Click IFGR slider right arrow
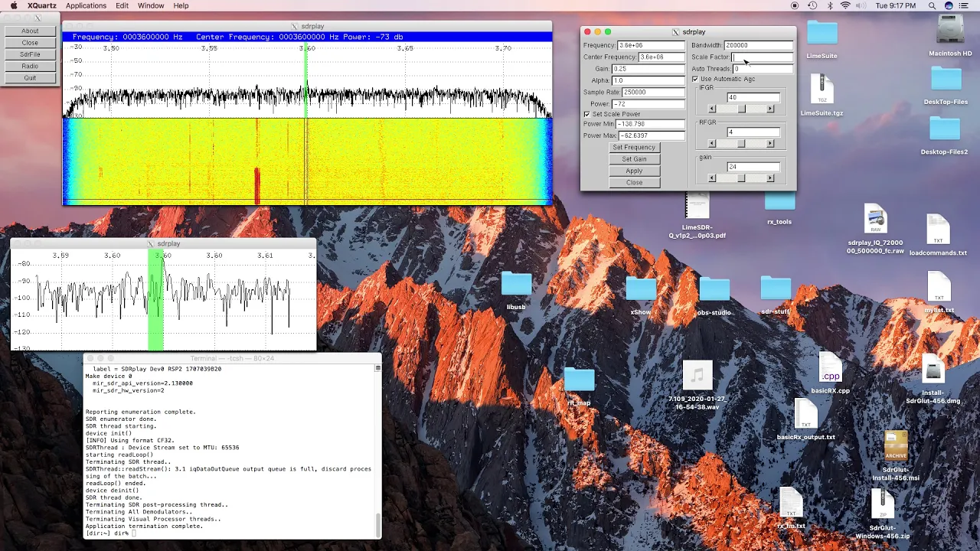 pyautogui.click(x=770, y=109)
